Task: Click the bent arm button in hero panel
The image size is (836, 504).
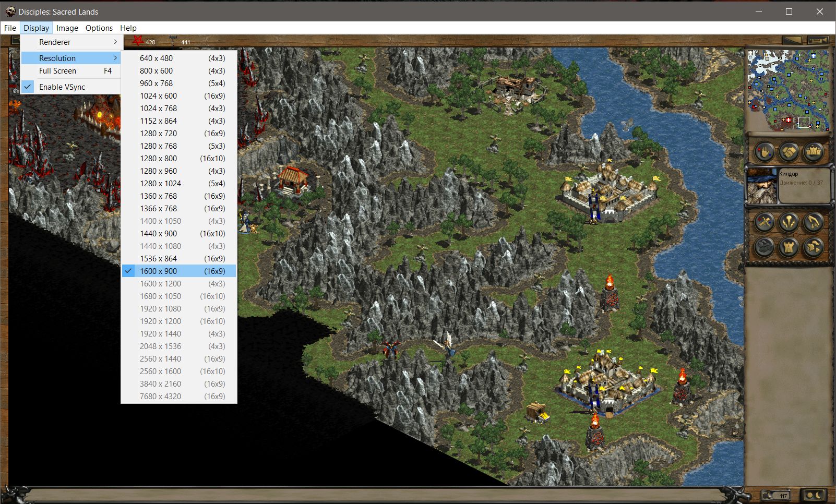Action: tap(813, 222)
